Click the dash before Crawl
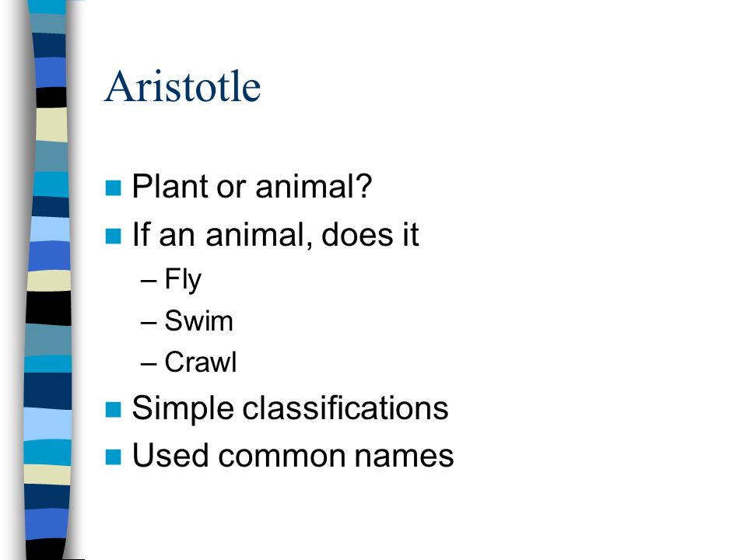The height and width of the screenshot is (560, 747). 149,364
